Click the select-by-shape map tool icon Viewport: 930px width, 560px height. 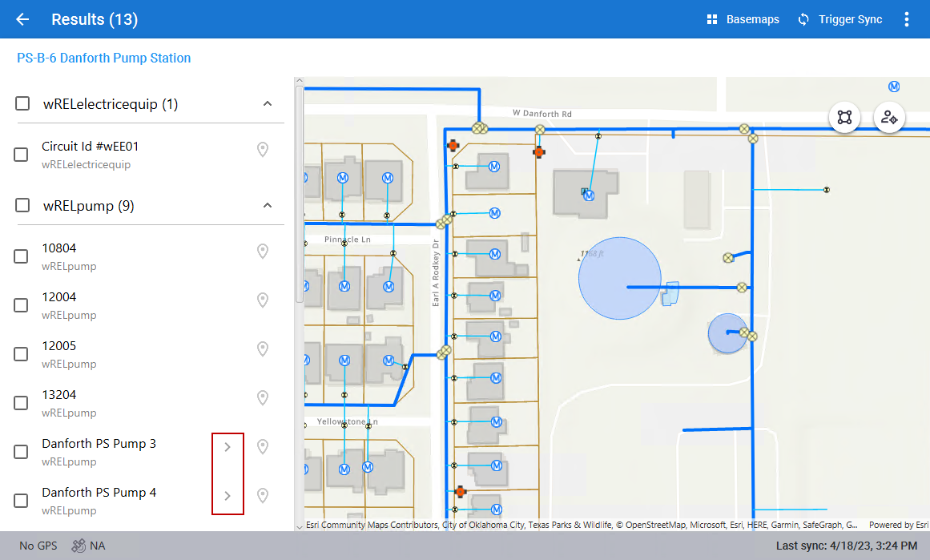[844, 117]
